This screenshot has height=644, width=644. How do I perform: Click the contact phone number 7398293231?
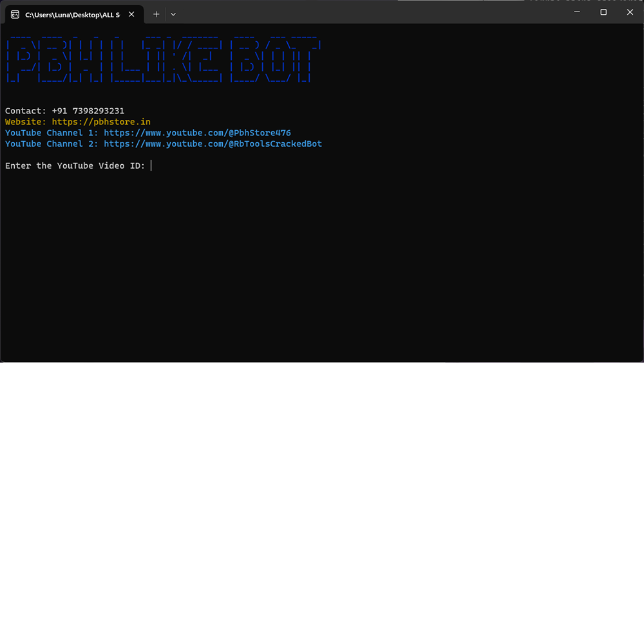pos(99,111)
